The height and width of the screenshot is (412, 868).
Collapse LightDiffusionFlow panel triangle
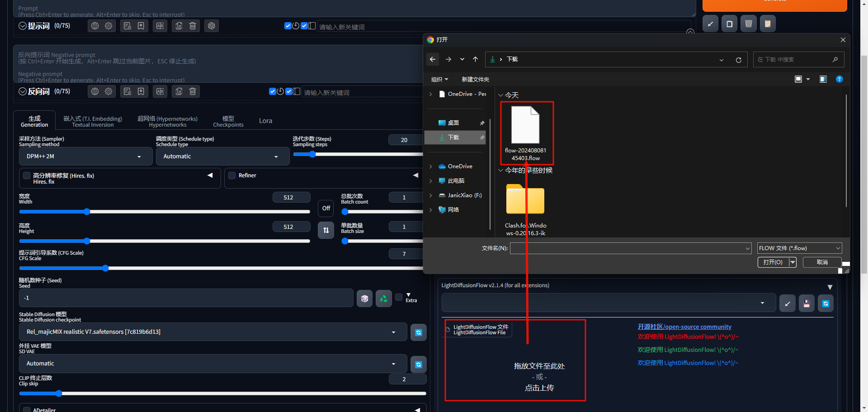pos(830,287)
